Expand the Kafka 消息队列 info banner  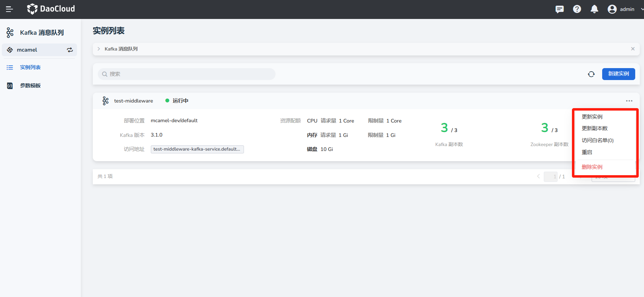point(99,49)
